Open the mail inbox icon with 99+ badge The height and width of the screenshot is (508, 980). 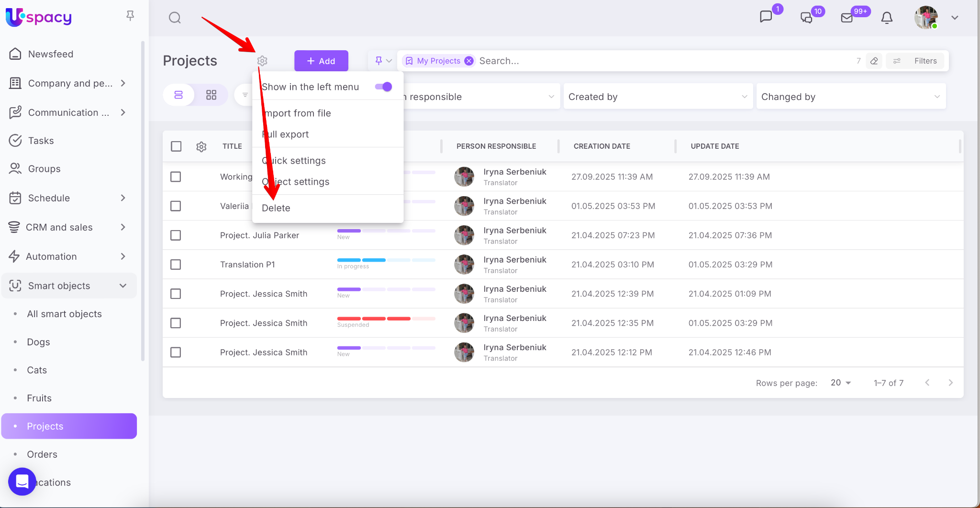(x=847, y=18)
